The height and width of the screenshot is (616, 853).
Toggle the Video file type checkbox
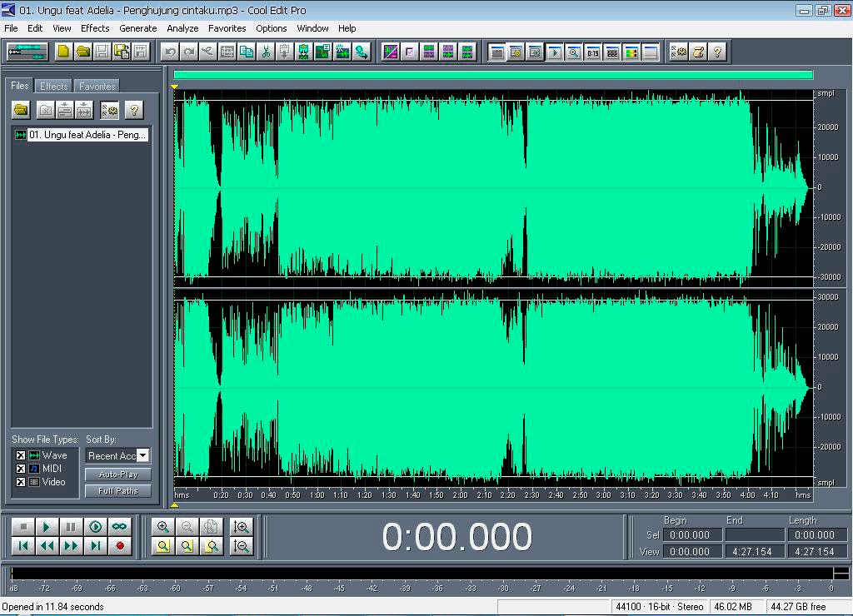(21, 482)
